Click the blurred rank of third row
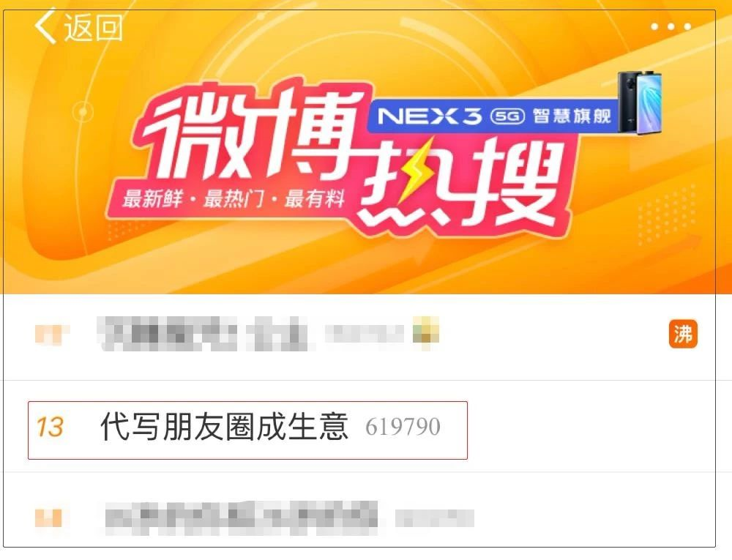The height and width of the screenshot is (560, 732). [48, 518]
